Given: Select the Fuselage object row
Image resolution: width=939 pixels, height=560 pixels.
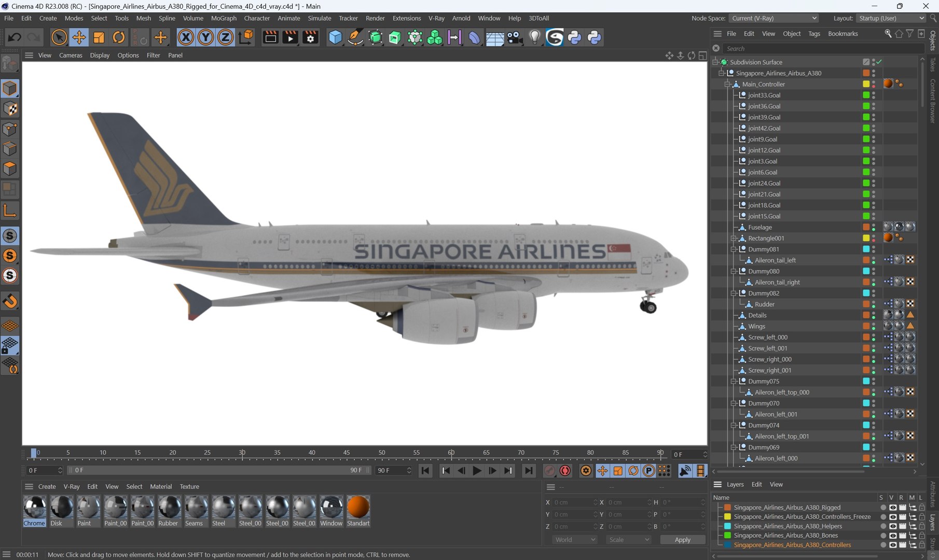Looking at the screenshot, I should click(x=760, y=228).
